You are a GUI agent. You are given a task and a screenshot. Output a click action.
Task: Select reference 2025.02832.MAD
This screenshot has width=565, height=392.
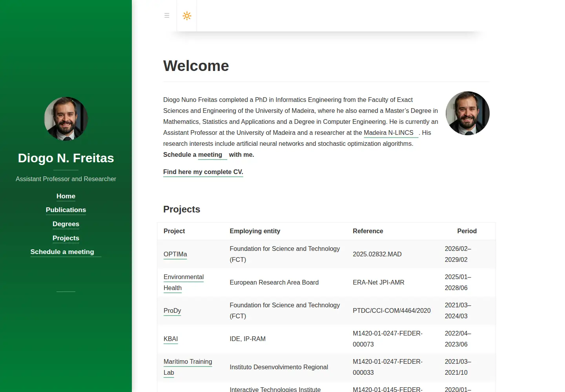tap(377, 254)
